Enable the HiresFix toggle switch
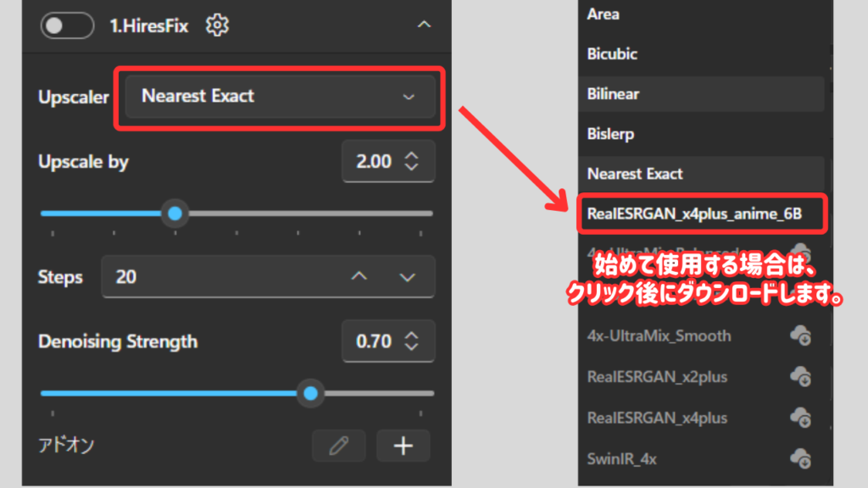Image resolution: width=868 pixels, height=488 pixels. (x=66, y=25)
